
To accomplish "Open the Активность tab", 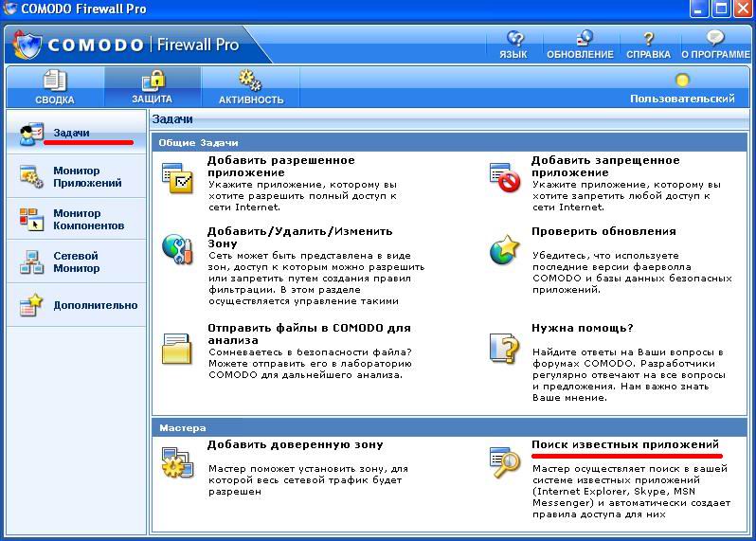I will tap(251, 87).
